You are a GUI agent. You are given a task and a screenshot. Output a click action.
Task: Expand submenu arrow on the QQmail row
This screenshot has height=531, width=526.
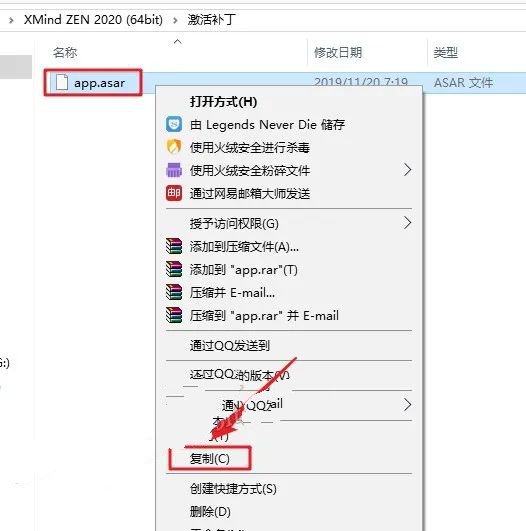click(408, 405)
